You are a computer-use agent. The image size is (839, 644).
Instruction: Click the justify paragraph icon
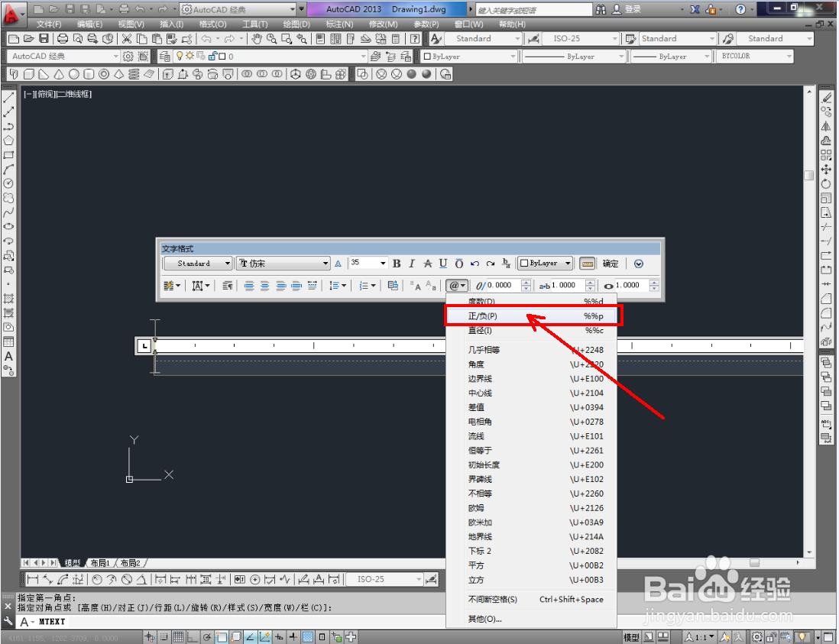[296, 286]
